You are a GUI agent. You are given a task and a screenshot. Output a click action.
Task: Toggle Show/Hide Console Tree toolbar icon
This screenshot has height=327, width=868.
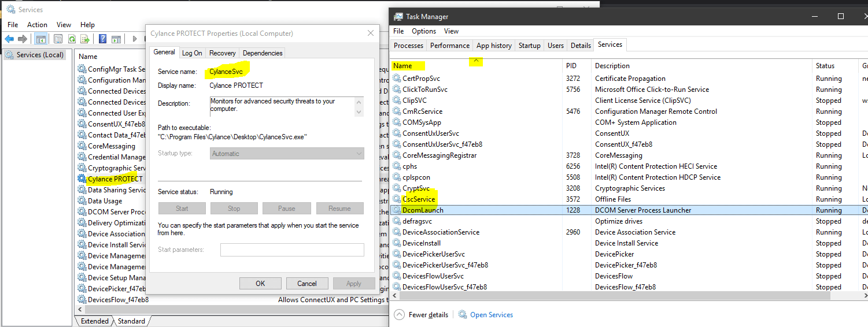click(40, 39)
